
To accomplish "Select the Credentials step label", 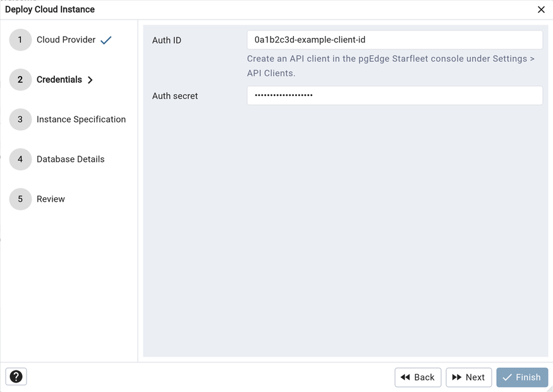I will pos(59,80).
